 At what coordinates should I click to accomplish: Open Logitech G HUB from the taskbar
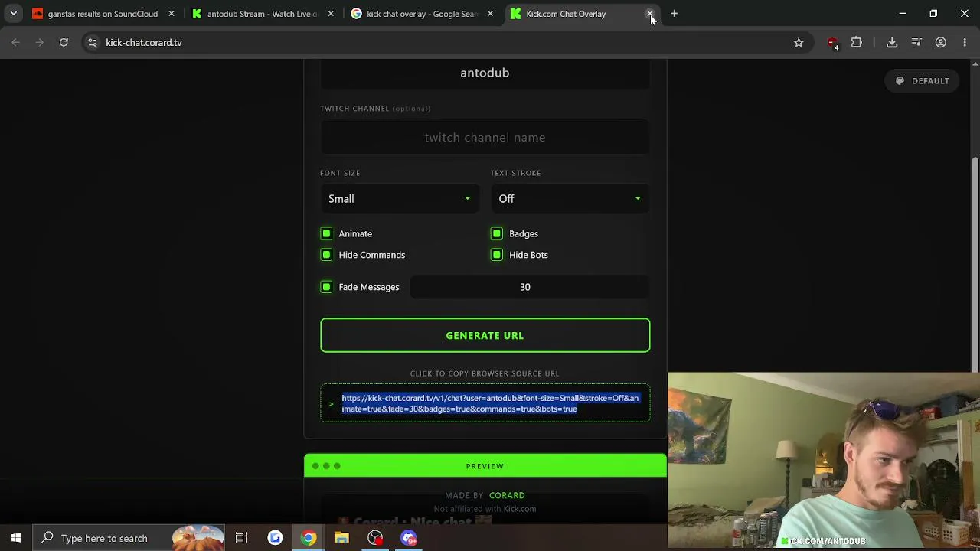click(275, 538)
